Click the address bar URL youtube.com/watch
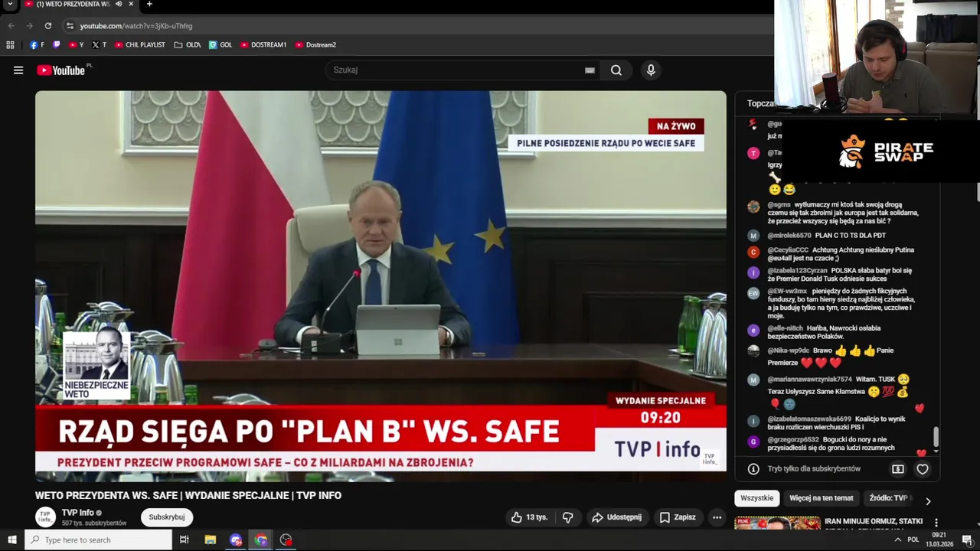Screen dimensions: 980x551 (x=136, y=26)
